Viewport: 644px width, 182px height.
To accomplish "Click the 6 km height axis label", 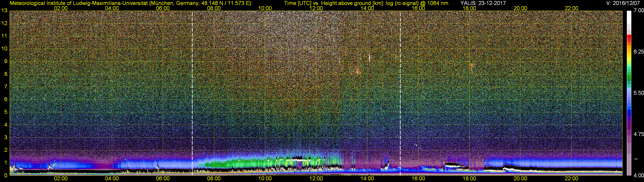I will pyautogui.click(x=6, y=100).
